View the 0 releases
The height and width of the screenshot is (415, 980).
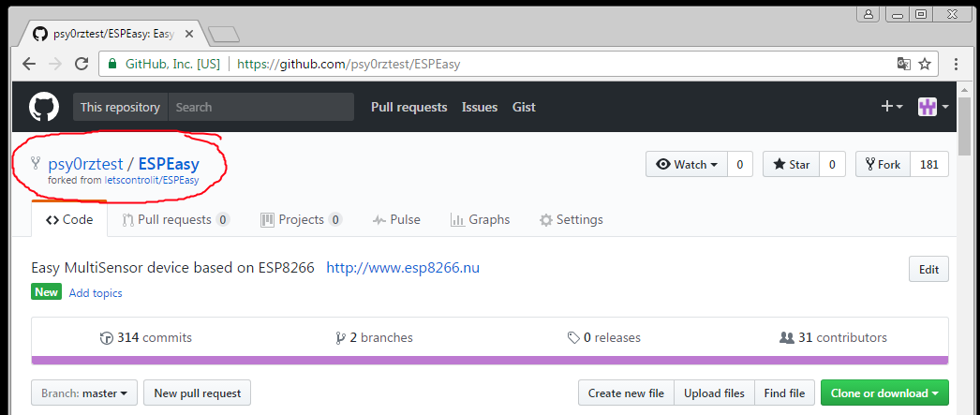(x=603, y=337)
